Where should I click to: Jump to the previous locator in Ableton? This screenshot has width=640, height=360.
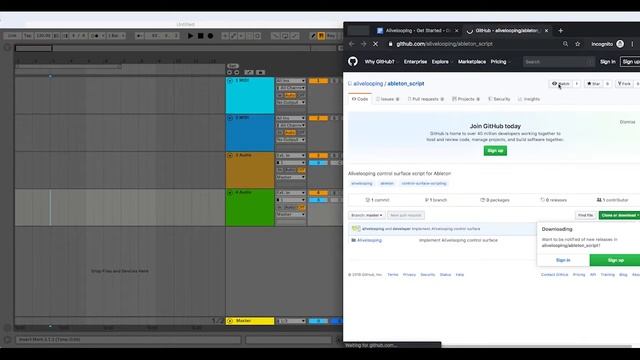point(229,72)
